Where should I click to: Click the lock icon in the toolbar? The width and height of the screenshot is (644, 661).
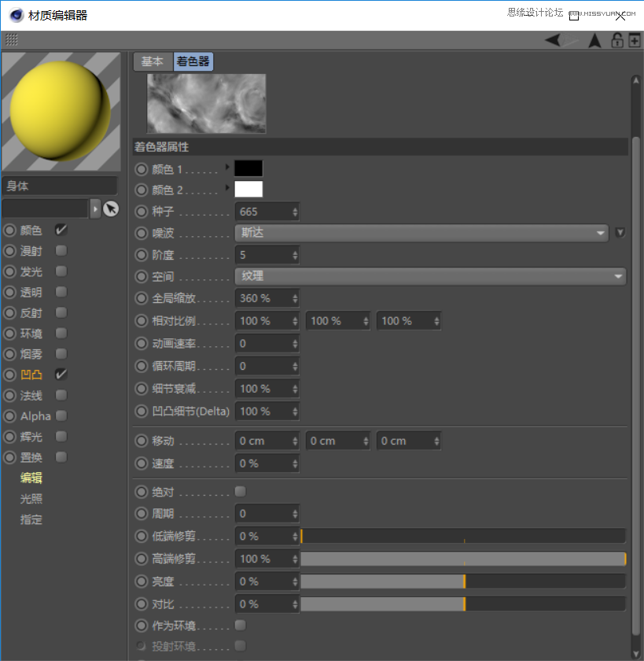pos(619,39)
